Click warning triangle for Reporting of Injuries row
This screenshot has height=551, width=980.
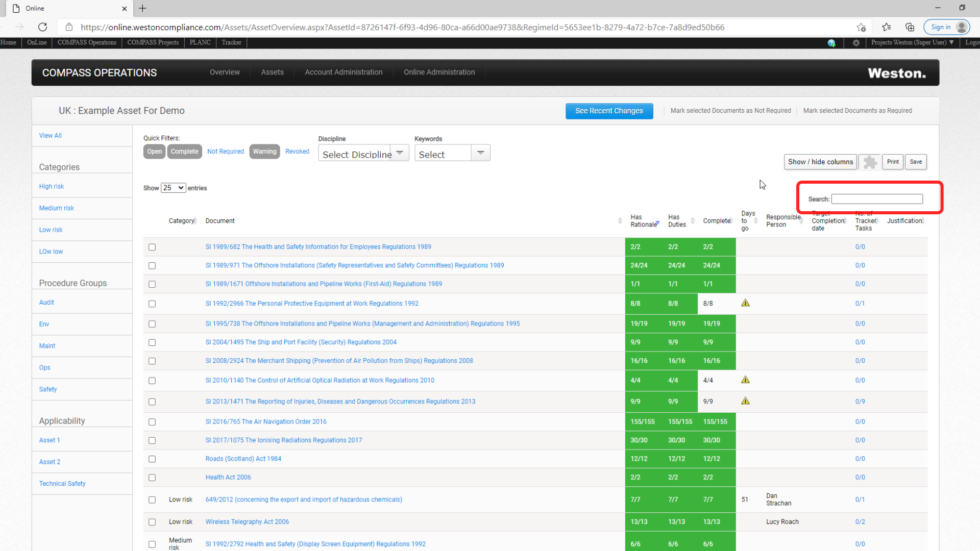745,401
